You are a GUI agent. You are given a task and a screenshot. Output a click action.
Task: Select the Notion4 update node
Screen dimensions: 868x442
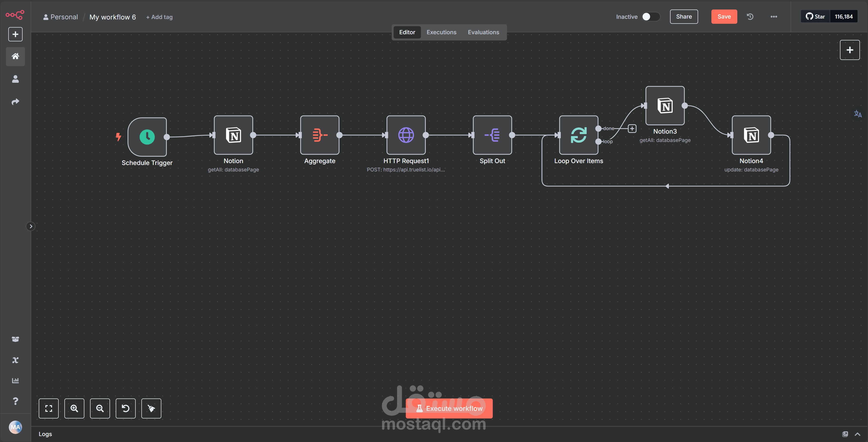(x=751, y=135)
